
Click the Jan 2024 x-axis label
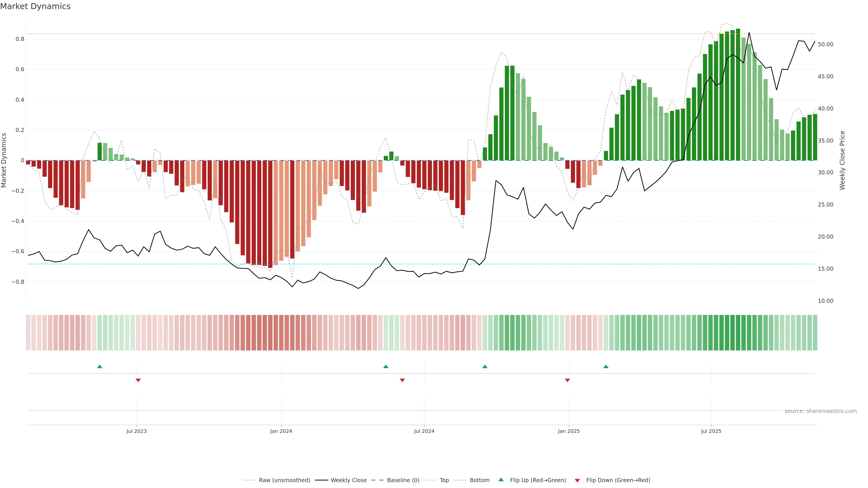click(x=281, y=431)
